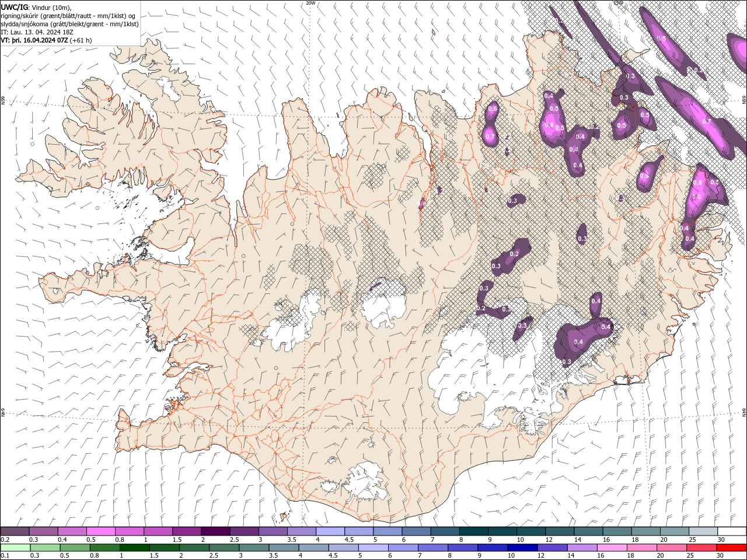Image resolution: width=747 pixels, height=560 pixels.
Task: Click the '12' label on the purple scale
Action: [549, 540]
